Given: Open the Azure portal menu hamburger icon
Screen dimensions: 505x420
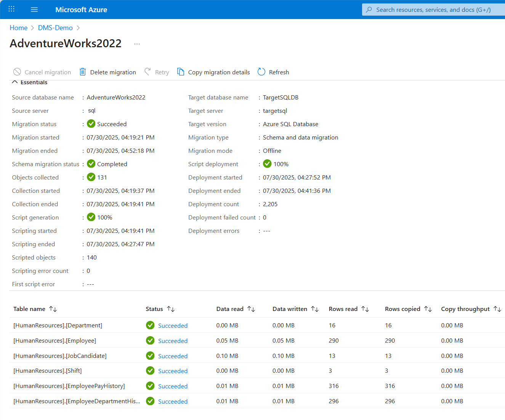Looking at the screenshot, I should pyautogui.click(x=34, y=10).
